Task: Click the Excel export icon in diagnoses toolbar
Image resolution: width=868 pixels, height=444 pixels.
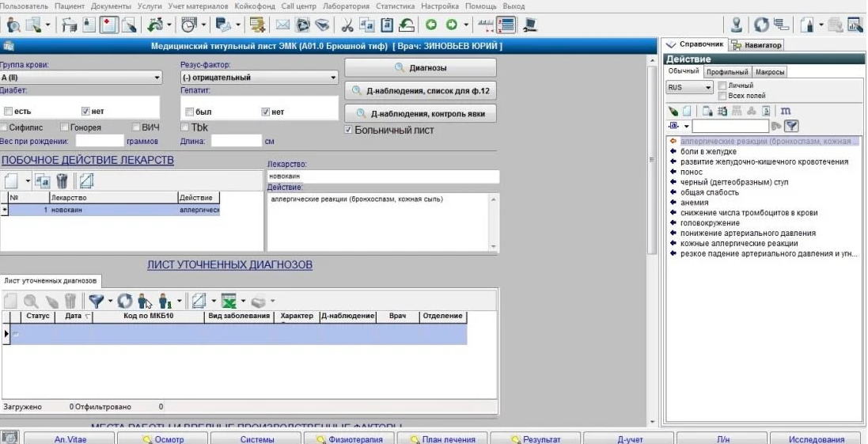Action: [229, 302]
